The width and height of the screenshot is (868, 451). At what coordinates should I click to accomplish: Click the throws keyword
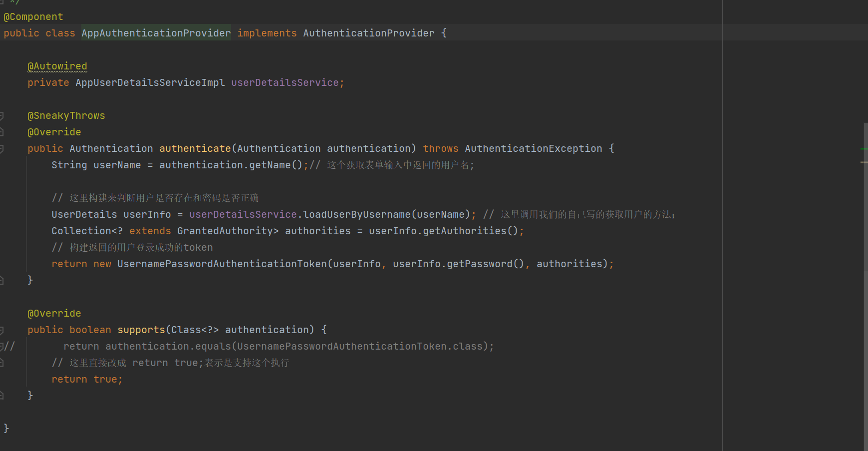tap(441, 149)
